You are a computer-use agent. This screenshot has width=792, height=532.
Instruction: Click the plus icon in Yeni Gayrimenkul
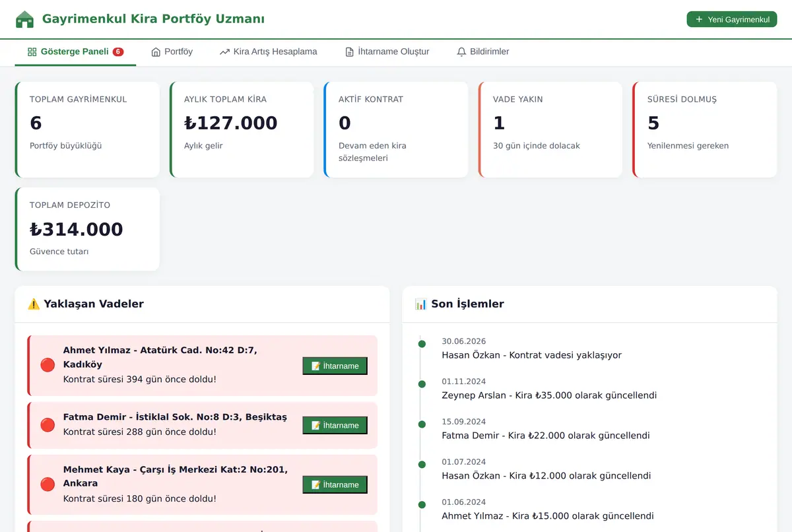(699, 19)
